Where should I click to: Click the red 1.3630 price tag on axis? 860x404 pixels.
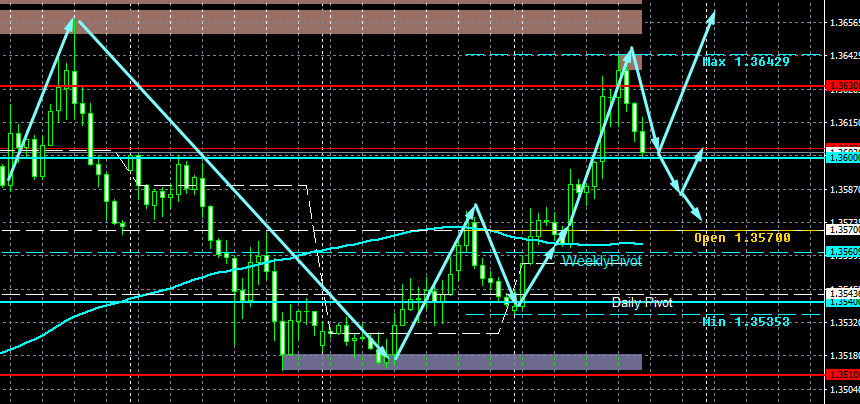coord(843,86)
